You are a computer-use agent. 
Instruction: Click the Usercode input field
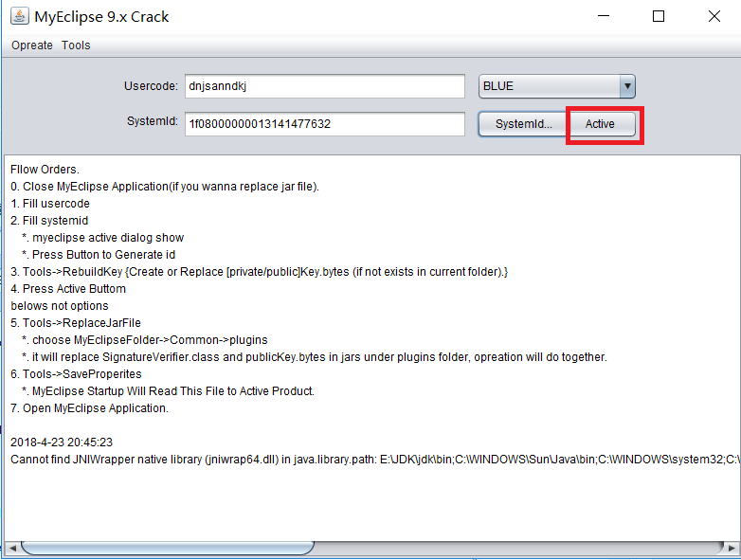click(325, 86)
